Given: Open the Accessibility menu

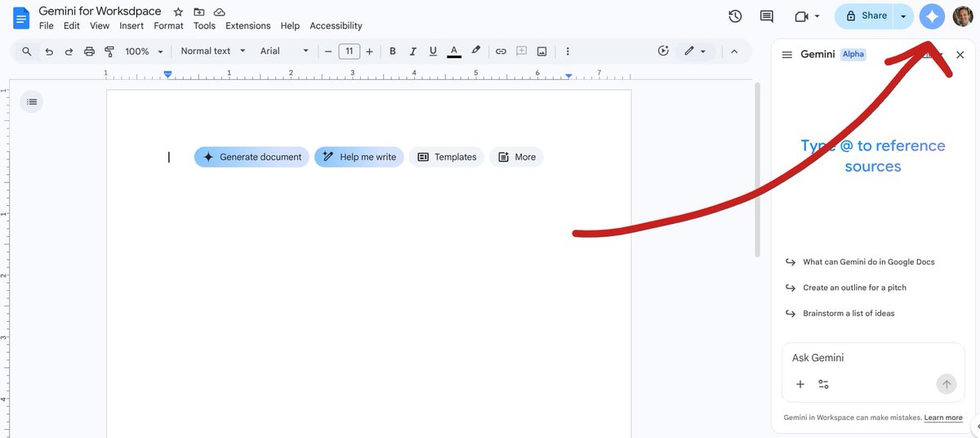Looking at the screenshot, I should (x=336, y=26).
